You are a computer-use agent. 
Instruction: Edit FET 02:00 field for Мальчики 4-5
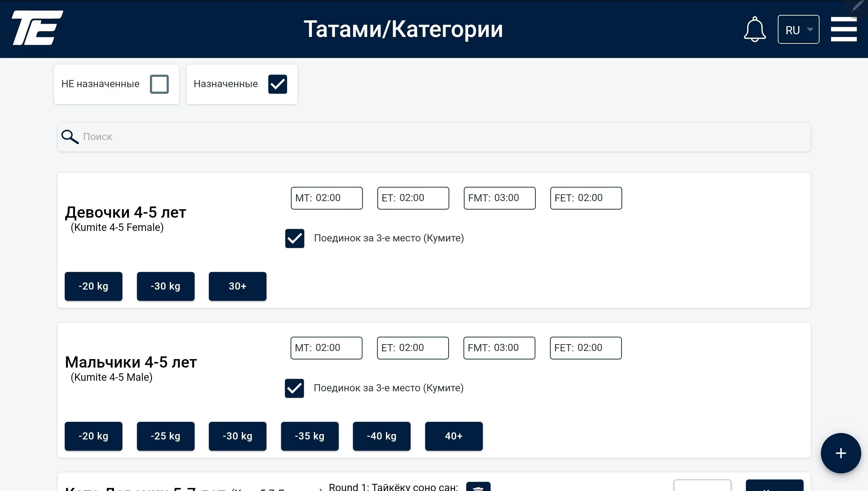coord(586,348)
